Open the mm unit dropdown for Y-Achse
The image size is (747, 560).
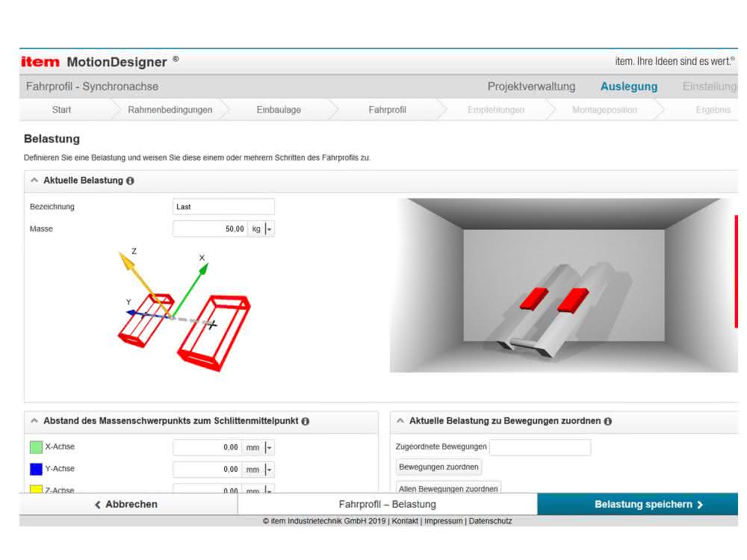tap(269, 470)
